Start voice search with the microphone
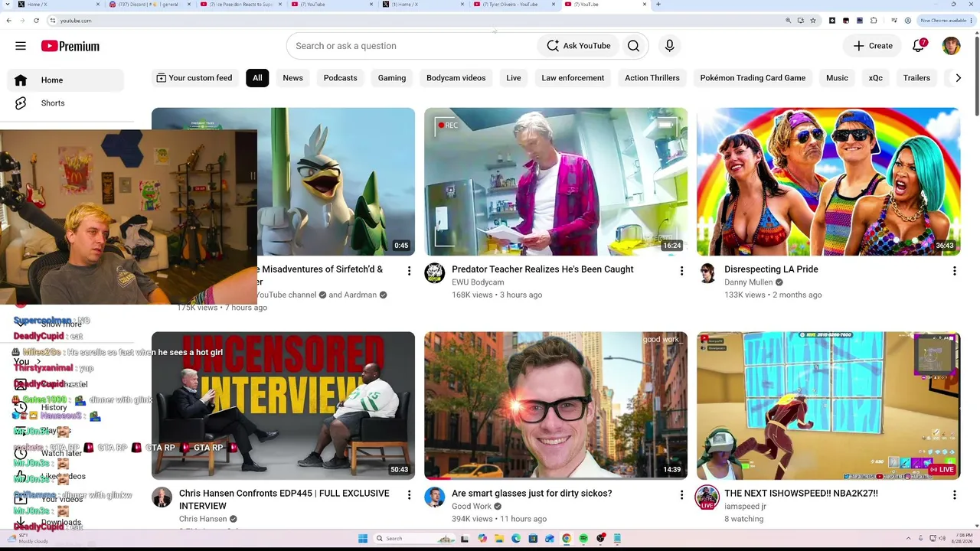This screenshot has height=551, width=980. coord(669,46)
